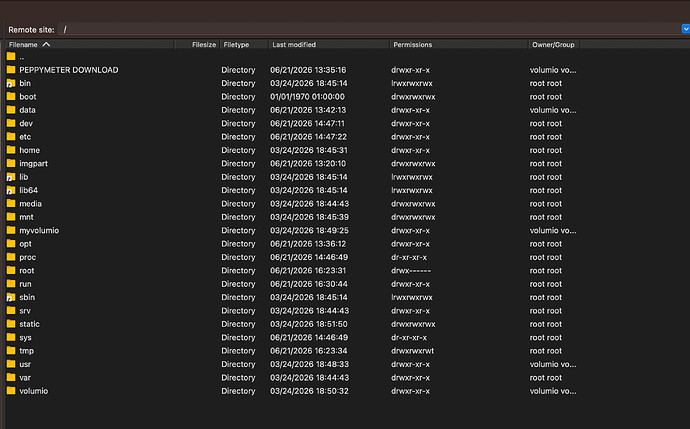
Task: Select the opt folder icon
Action: (x=11, y=244)
